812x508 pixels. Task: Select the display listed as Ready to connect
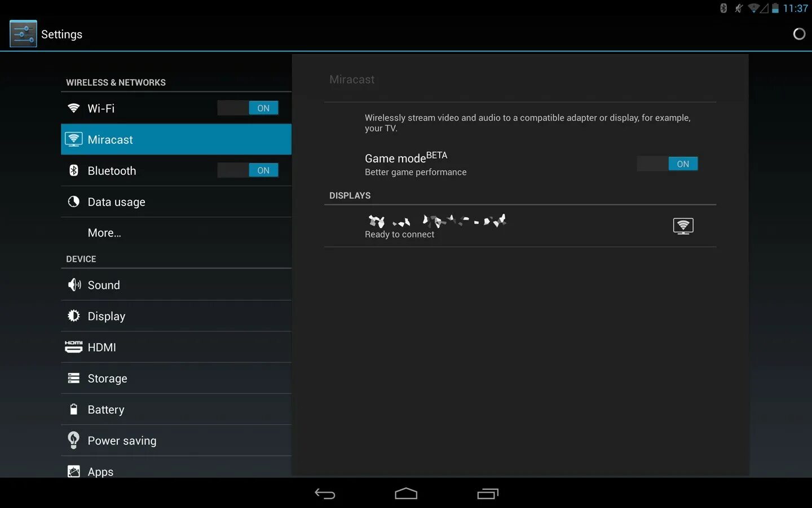[520, 226]
